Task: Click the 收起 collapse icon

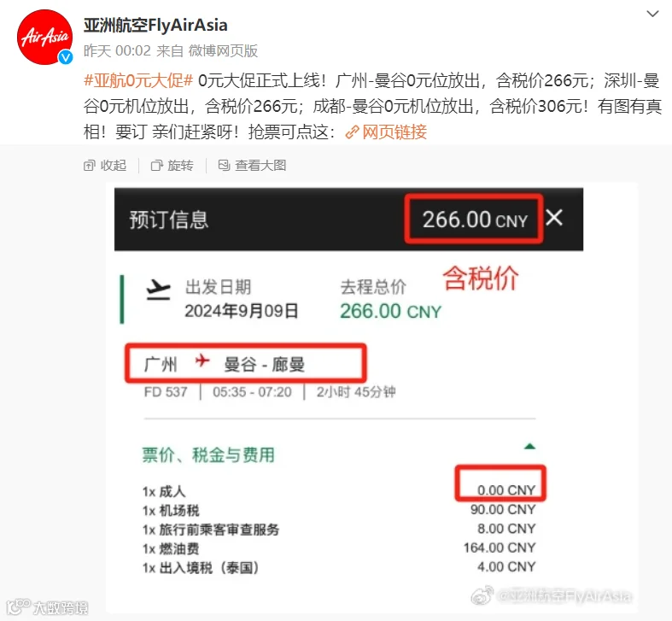Action: pos(89,166)
